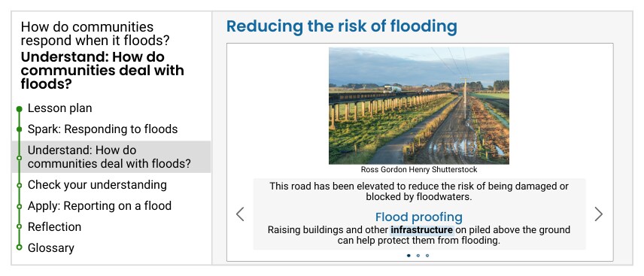Open the Lesson plan page
Screen dimensions: 644x276
point(60,108)
